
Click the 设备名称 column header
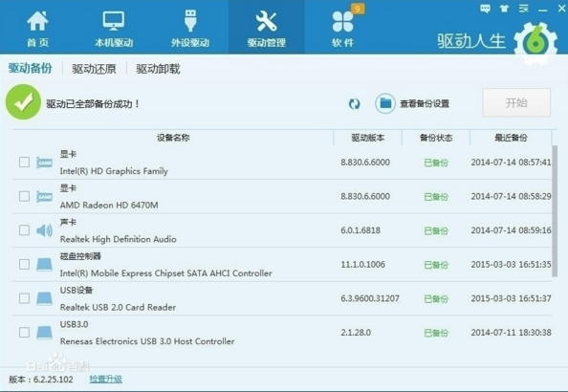[173, 138]
